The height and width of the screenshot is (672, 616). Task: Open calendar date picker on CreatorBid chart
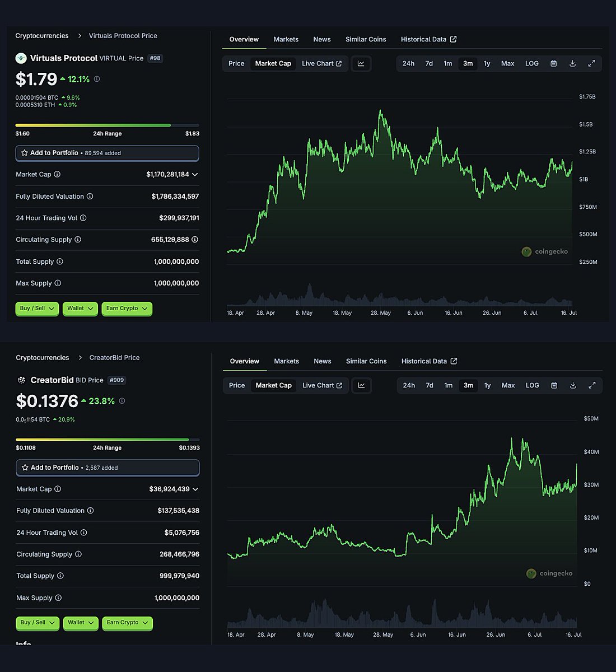pyautogui.click(x=554, y=385)
